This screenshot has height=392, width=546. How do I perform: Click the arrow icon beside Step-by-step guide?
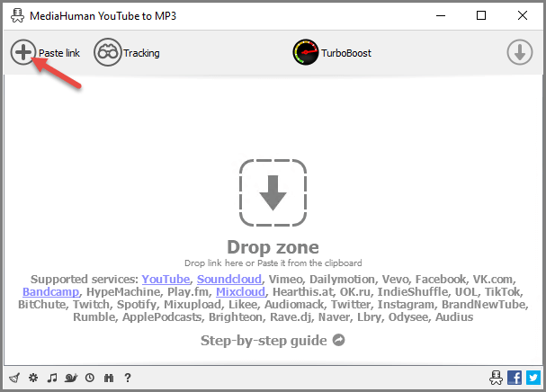(x=339, y=340)
